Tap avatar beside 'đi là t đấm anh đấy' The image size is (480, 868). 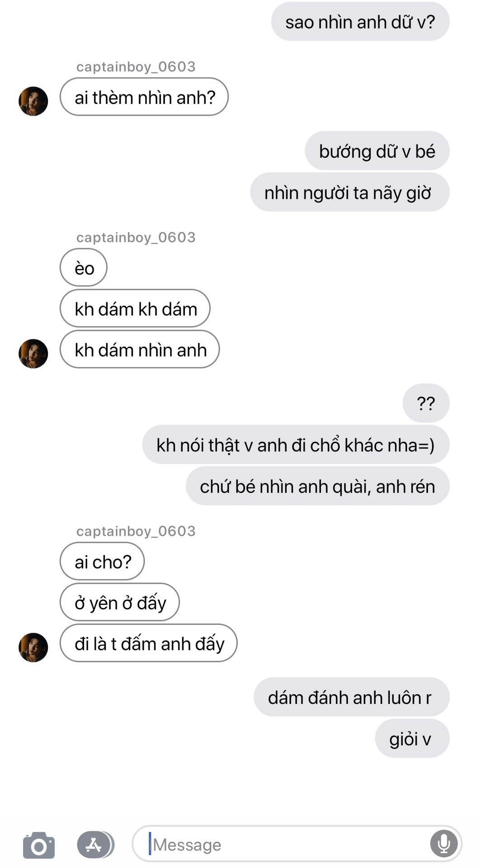[x=33, y=647]
